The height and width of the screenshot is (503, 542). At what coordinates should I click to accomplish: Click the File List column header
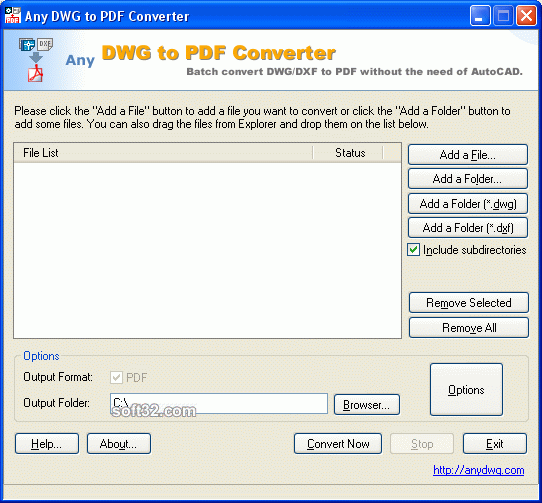163,152
